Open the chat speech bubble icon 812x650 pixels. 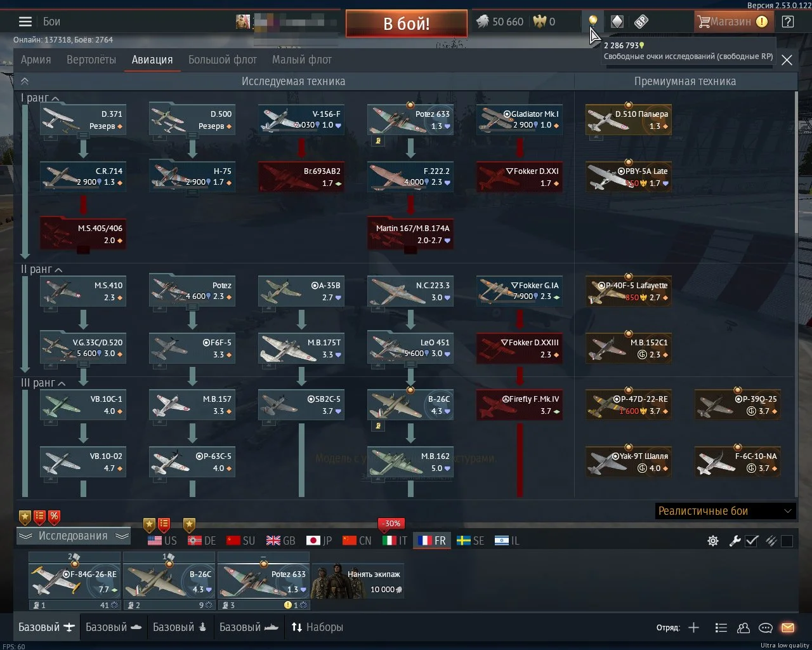tap(766, 628)
